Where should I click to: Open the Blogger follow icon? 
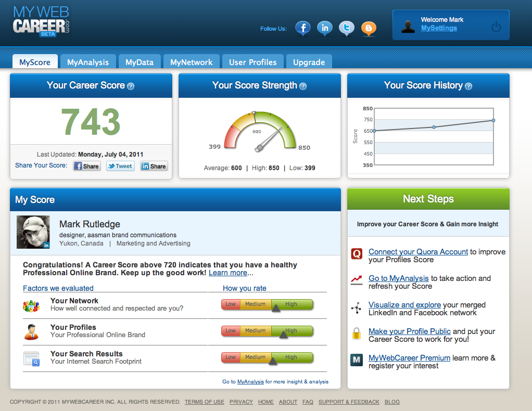coord(369,28)
